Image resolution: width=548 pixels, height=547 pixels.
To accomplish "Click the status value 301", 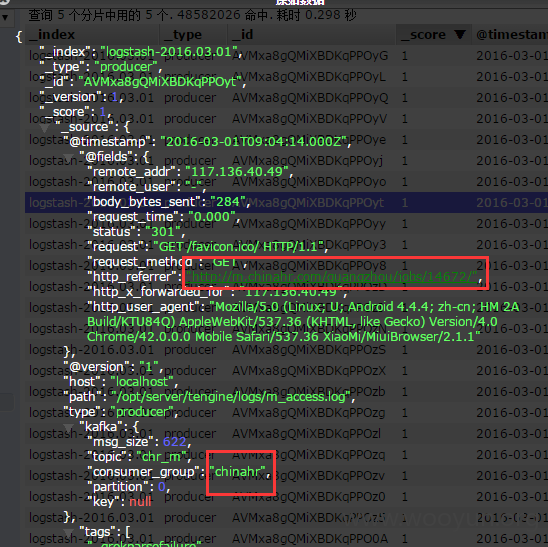I will tap(163, 232).
